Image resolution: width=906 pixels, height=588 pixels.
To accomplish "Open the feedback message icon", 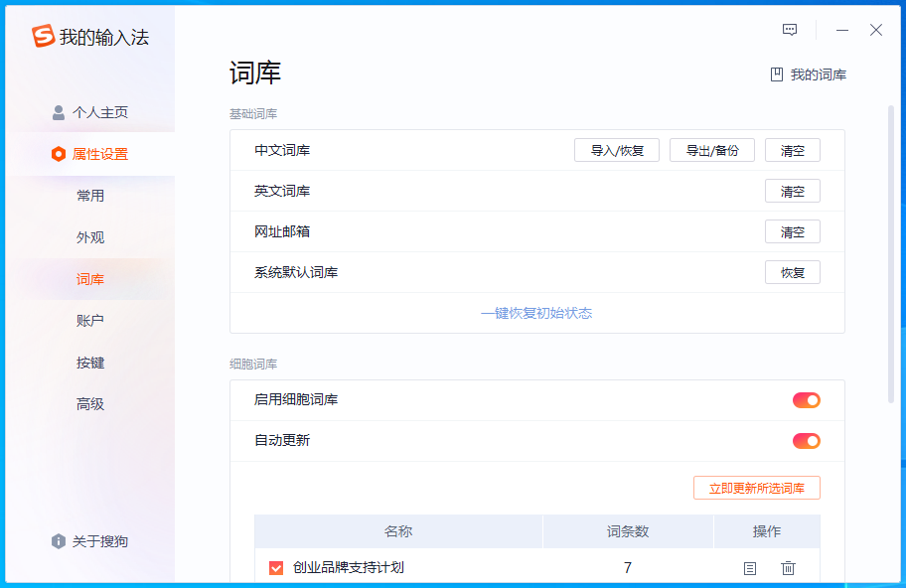I will [x=790, y=30].
